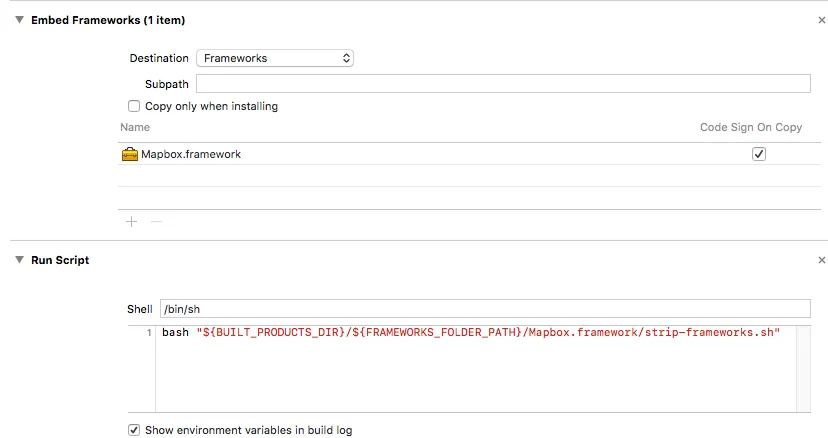Remove framework with the minus button

click(x=156, y=221)
